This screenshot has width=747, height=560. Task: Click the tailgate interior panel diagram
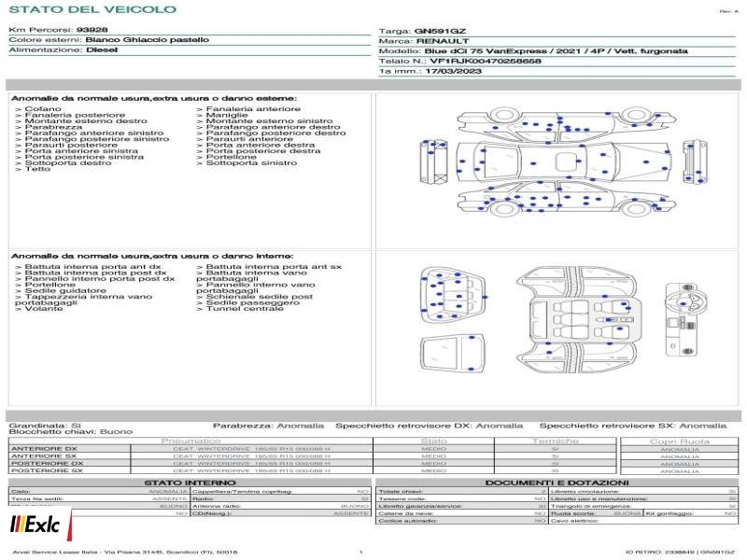point(453,354)
